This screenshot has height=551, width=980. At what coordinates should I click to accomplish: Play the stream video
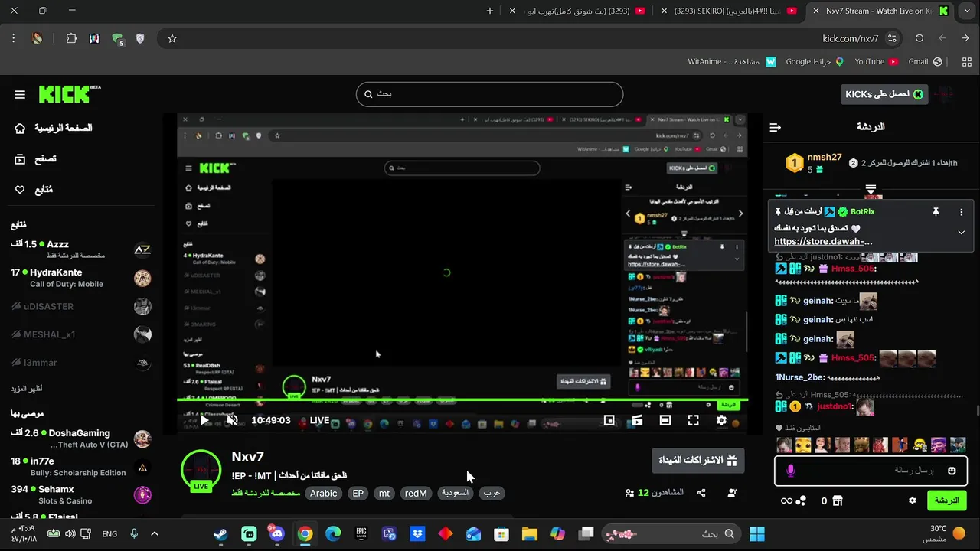coord(204,420)
